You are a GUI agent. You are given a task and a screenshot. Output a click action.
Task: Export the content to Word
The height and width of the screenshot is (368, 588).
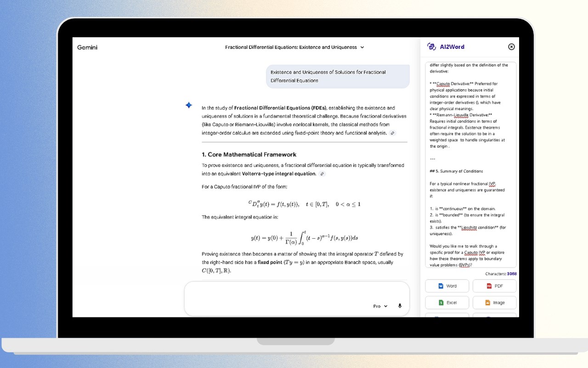click(447, 286)
